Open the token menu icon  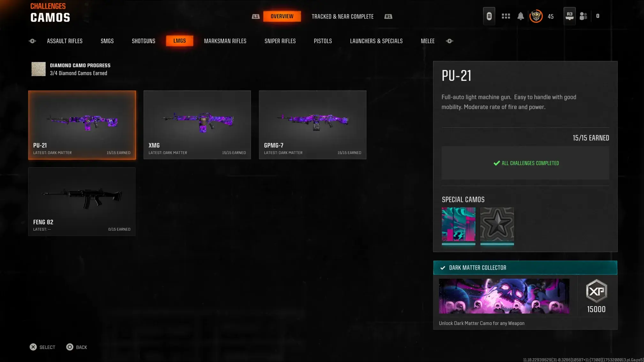pyautogui.click(x=489, y=16)
